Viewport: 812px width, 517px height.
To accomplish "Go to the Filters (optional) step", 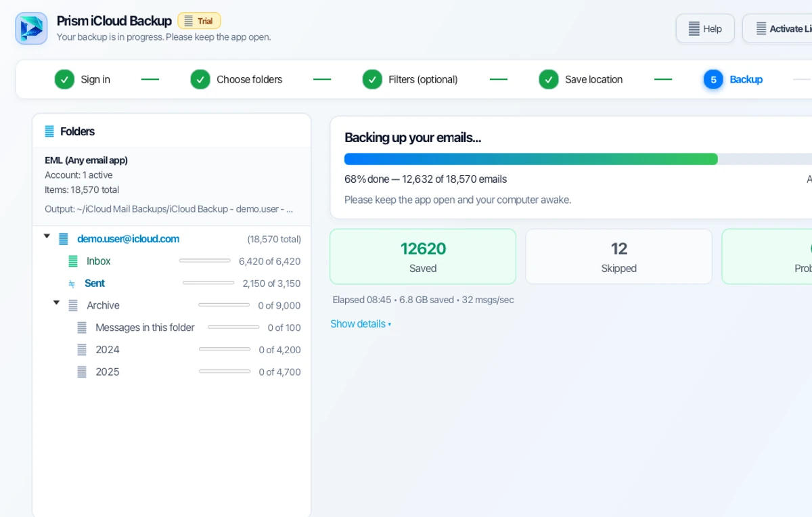I will pyautogui.click(x=423, y=79).
